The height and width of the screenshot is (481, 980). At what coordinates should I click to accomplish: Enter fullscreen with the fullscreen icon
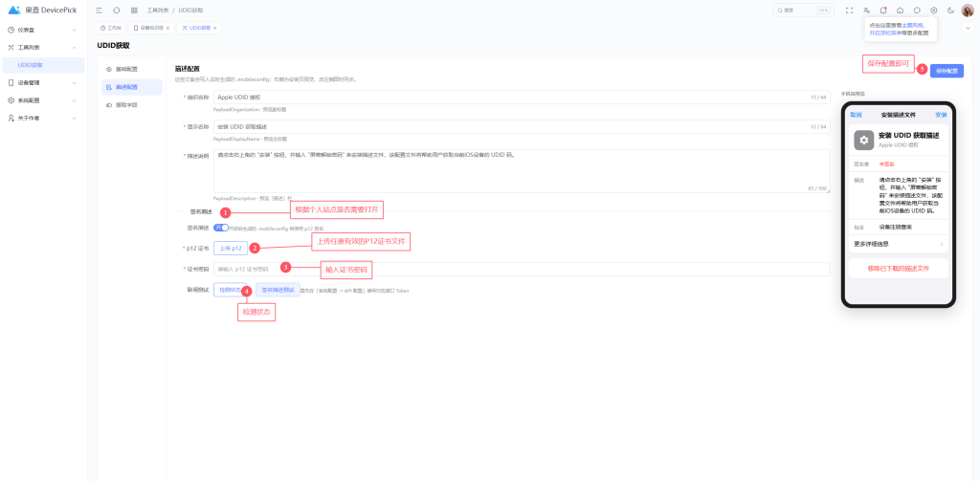click(x=849, y=10)
